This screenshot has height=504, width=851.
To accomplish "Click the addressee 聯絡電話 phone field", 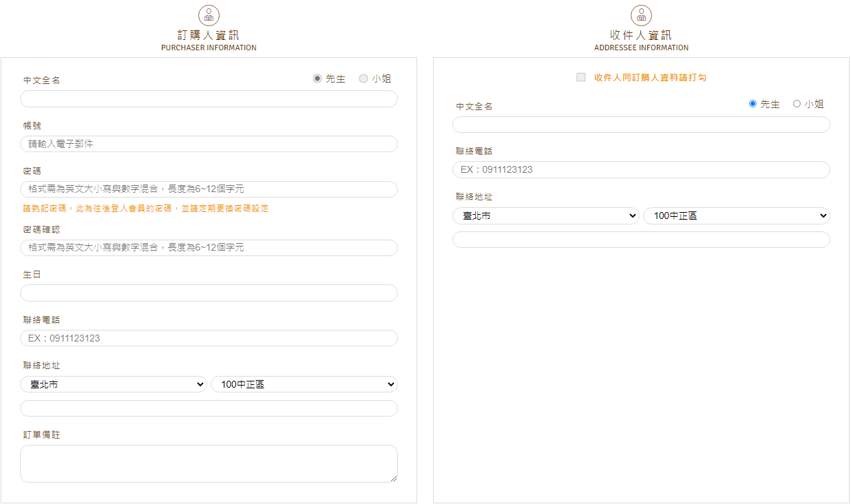I will click(x=641, y=170).
